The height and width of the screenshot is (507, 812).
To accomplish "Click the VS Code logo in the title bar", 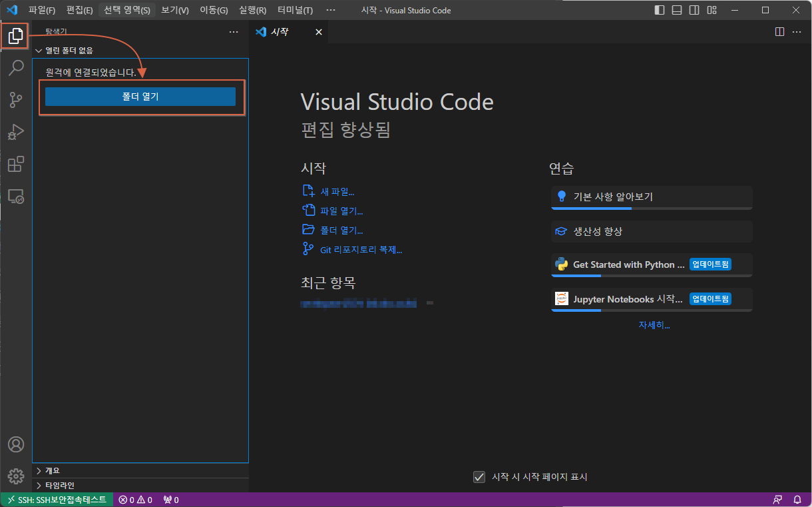I will tap(11, 10).
